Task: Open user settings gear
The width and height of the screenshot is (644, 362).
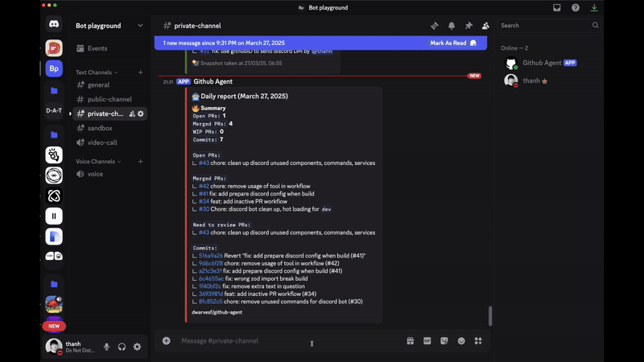Action: 137,347
